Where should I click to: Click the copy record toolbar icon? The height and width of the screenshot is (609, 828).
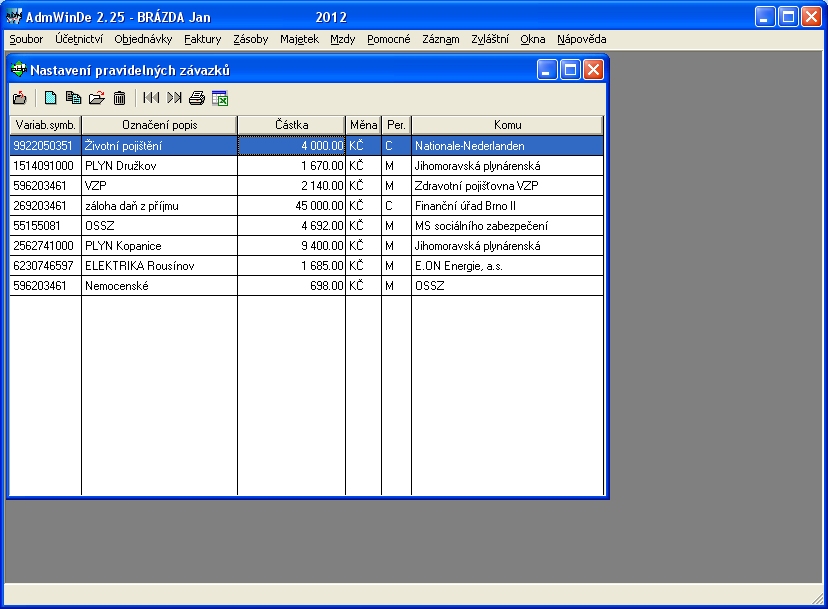click(x=73, y=98)
